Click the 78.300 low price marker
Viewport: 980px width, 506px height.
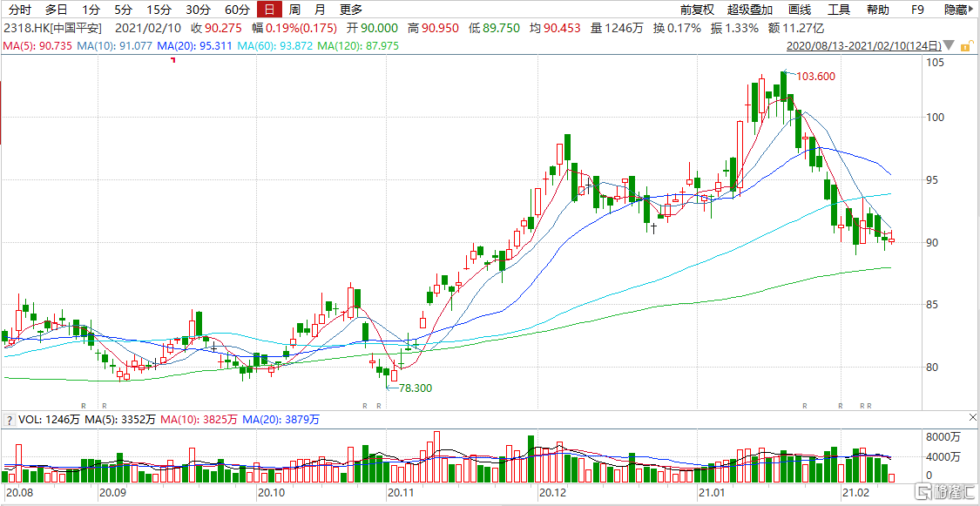[415, 388]
